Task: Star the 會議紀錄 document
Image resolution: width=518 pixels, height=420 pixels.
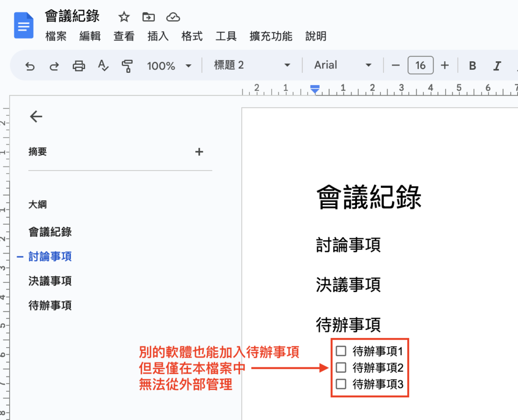Action: [123, 17]
